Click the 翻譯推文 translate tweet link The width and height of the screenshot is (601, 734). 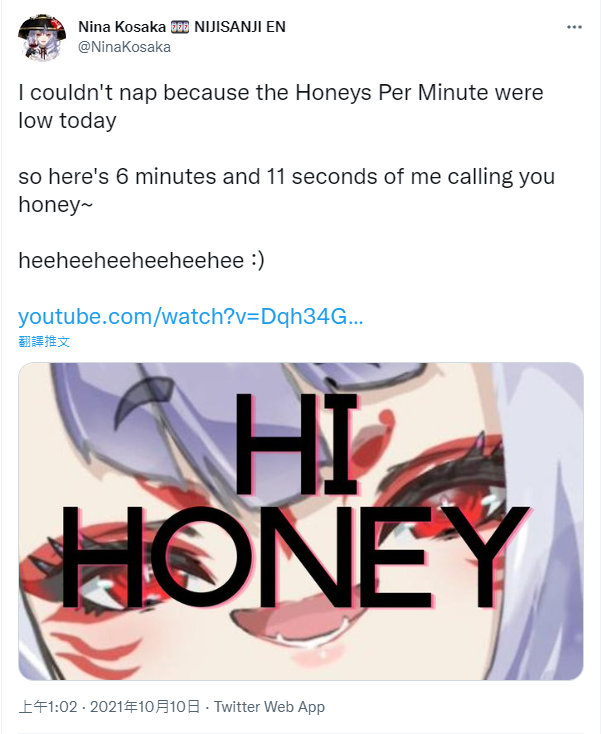coord(44,341)
